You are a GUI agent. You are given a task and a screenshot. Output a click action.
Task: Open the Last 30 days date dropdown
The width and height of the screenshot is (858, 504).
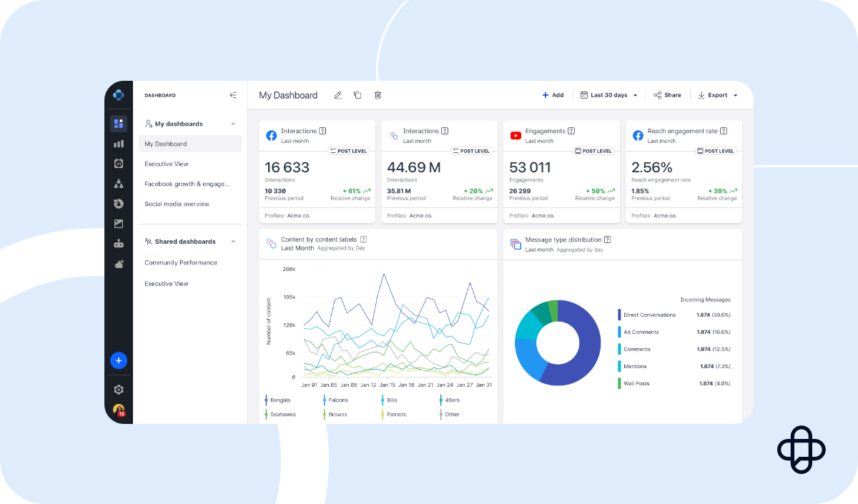(609, 94)
